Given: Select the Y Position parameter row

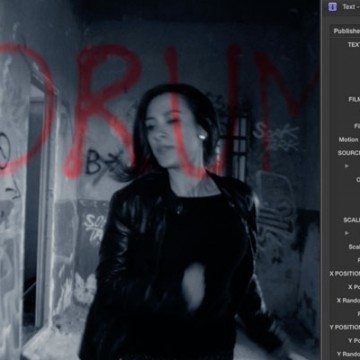Looking at the screenshot, I should (354, 340).
